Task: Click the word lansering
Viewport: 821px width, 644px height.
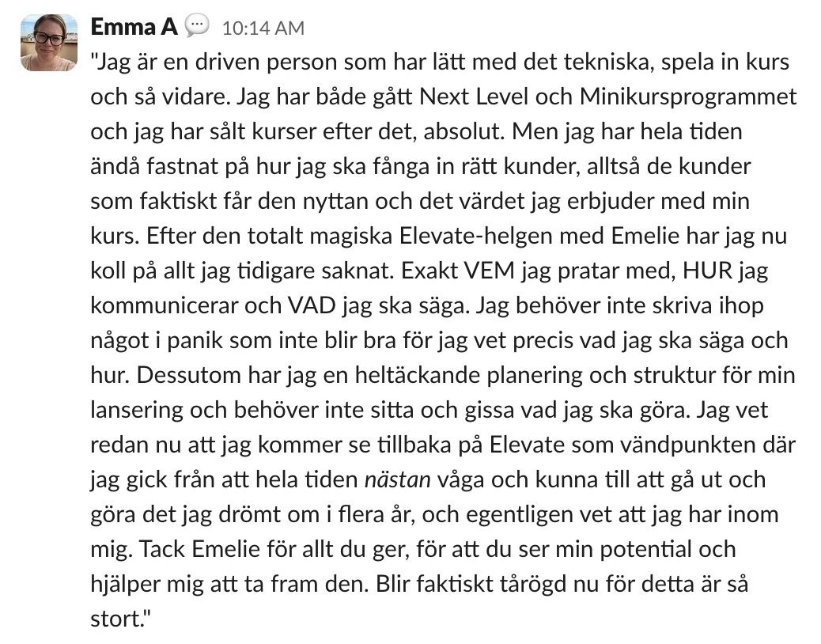Action: click(x=137, y=410)
